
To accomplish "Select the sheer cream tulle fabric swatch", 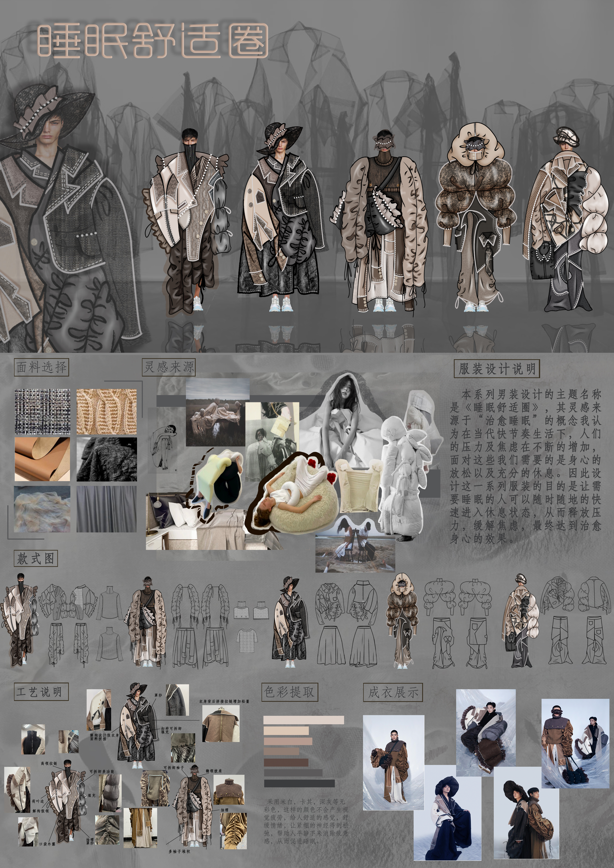I will point(42,509).
